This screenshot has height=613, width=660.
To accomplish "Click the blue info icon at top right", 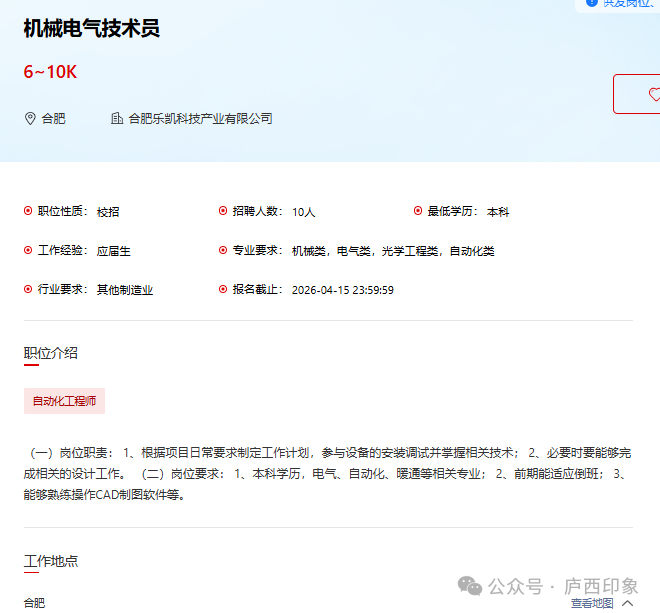I will pyautogui.click(x=592, y=3).
